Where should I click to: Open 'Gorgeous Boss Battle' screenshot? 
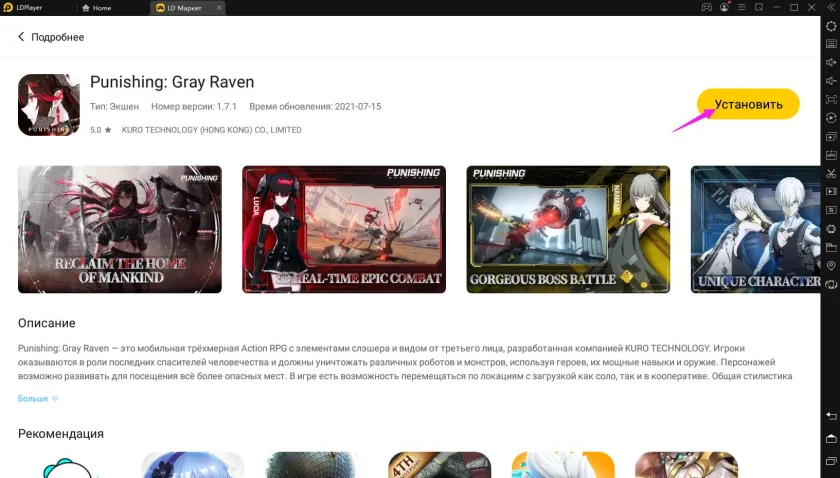(x=568, y=229)
